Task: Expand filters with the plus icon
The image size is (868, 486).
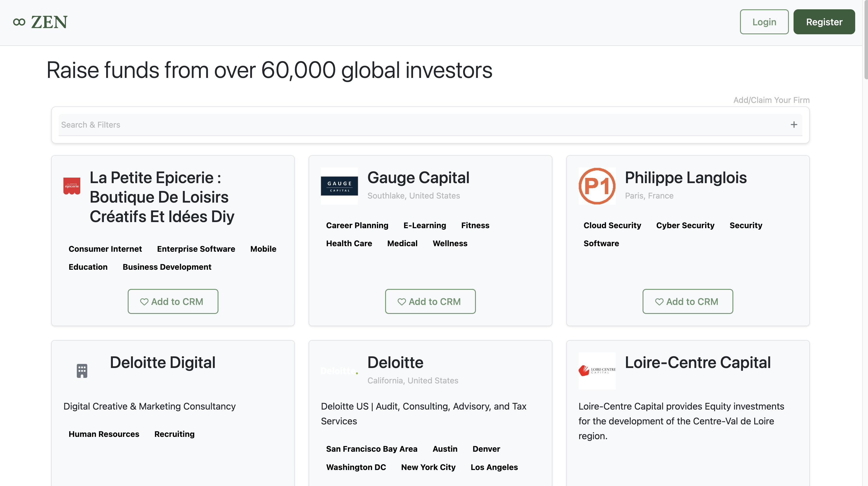Action: (x=794, y=125)
